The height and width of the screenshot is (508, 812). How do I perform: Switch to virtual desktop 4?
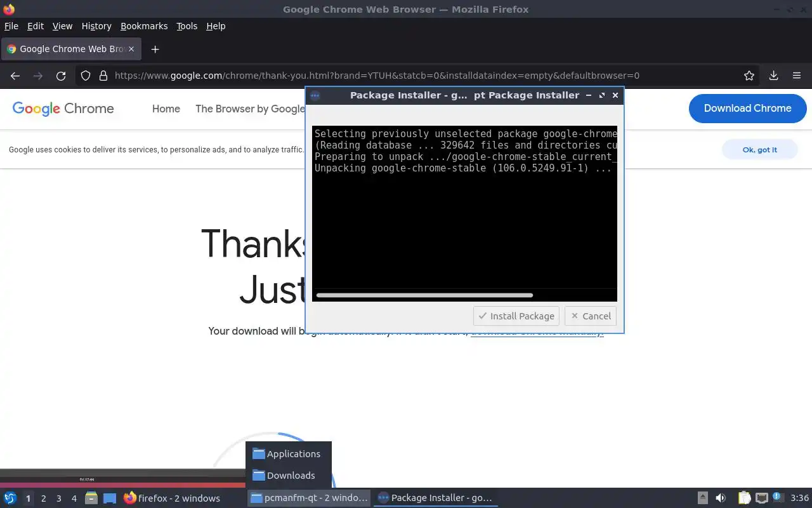[74, 498]
